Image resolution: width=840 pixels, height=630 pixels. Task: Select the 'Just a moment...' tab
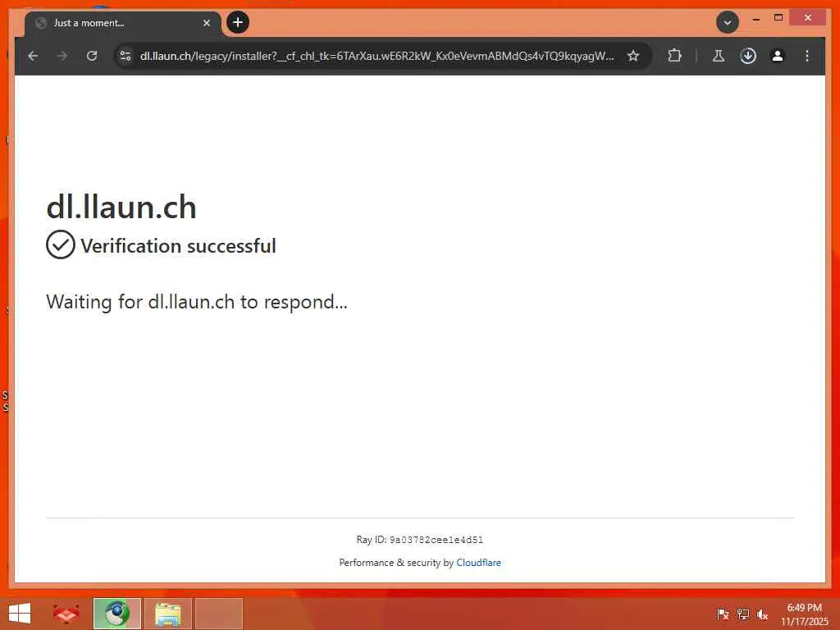pyautogui.click(x=123, y=23)
